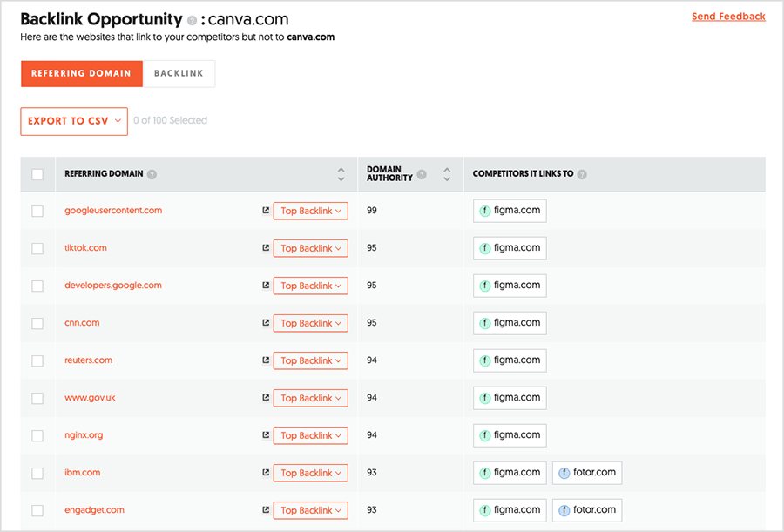Open the nginx.org domain link
Image resolution: width=784 pixels, height=532 pixels.
pos(84,435)
